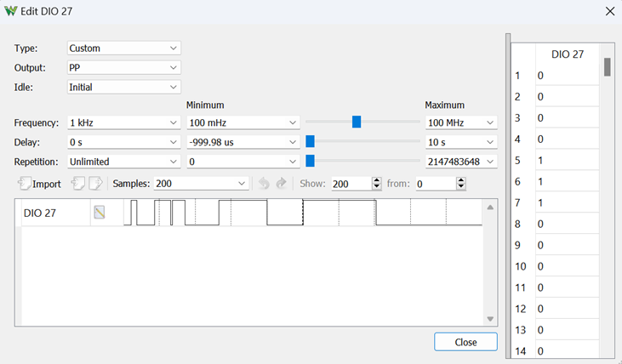Click the Frequency slider handle
Image resolution: width=622 pixels, height=364 pixels.
tap(357, 122)
